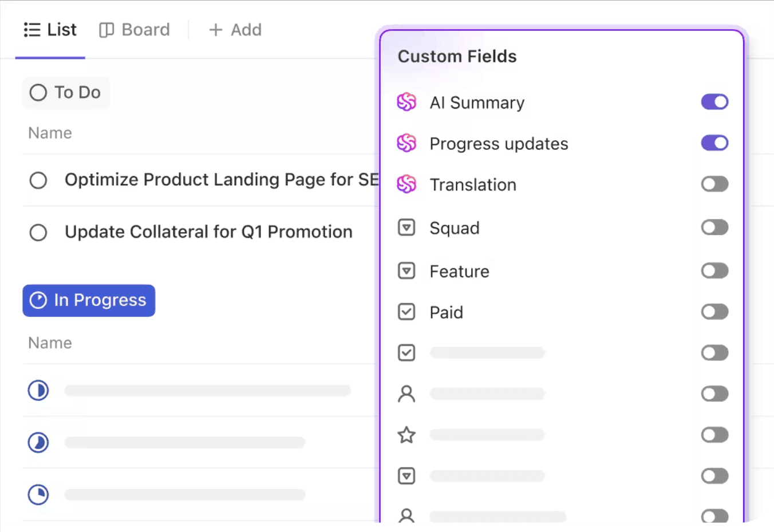This screenshot has height=532, width=774.
Task: Collapse the To Do status group
Action: (x=66, y=93)
